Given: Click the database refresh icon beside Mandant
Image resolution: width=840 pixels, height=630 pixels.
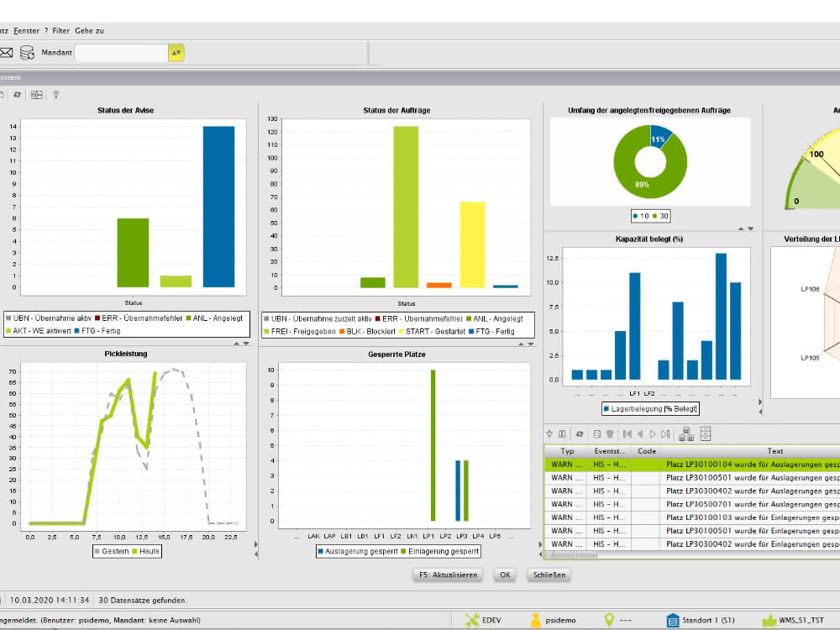Looking at the screenshot, I should 27,52.
